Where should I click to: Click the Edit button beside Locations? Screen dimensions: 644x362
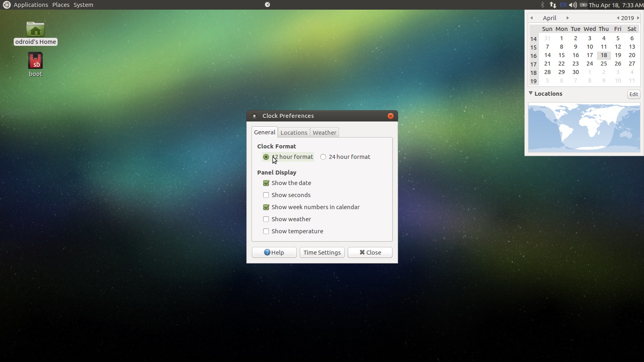coord(634,94)
